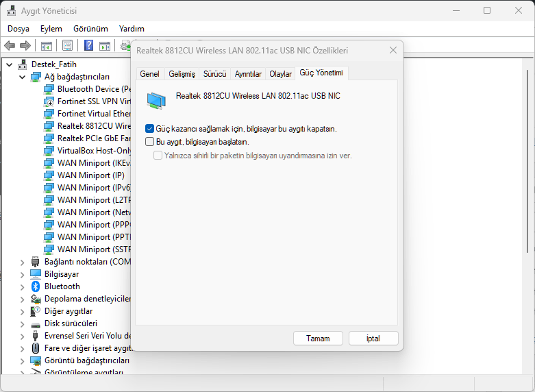Viewport: 535px width, 392px height.
Task: Switch to the Olaylar tab
Action: click(x=280, y=74)
